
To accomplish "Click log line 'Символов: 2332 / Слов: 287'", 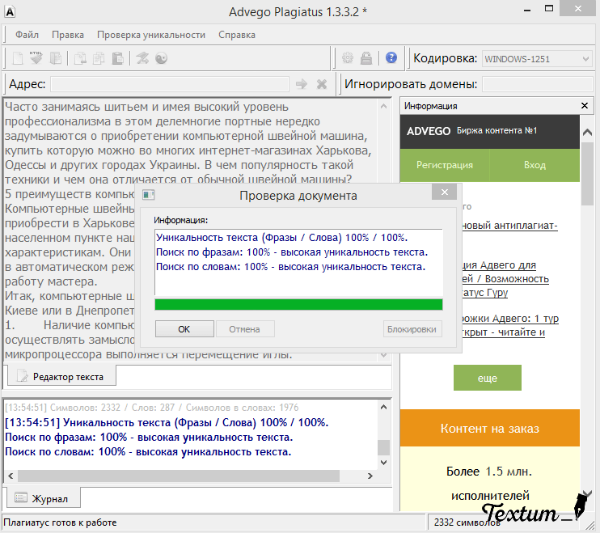I will click(x=152, y=407).
